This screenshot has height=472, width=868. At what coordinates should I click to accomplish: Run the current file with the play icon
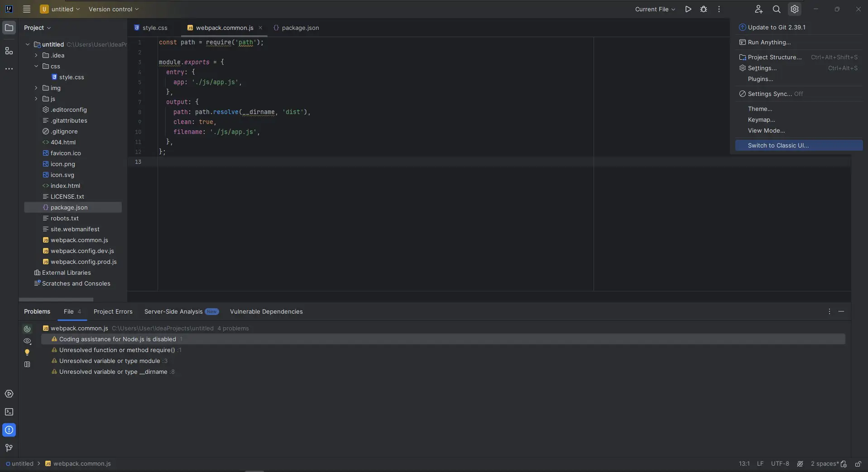(688, 9)
